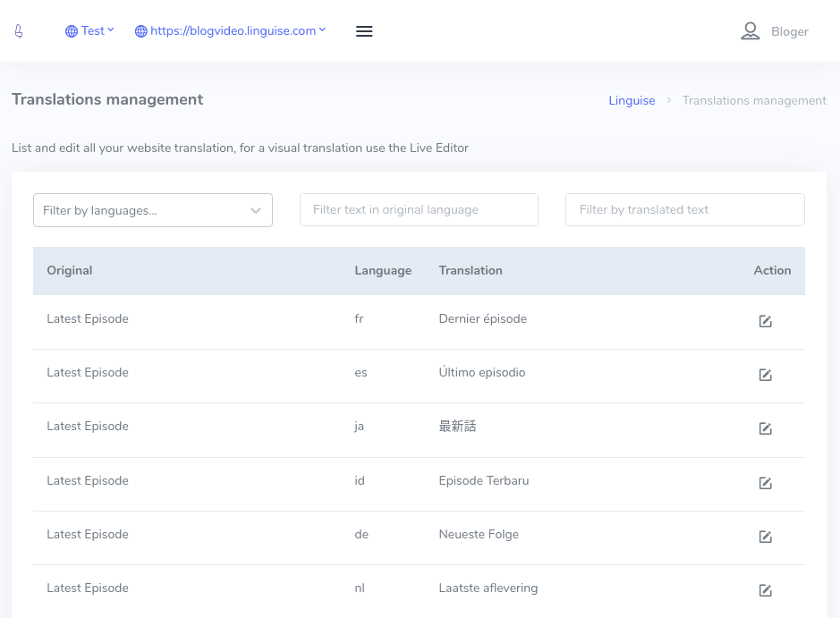
Task: Click the Bloger user avatar icon
Action: (750, 31)
